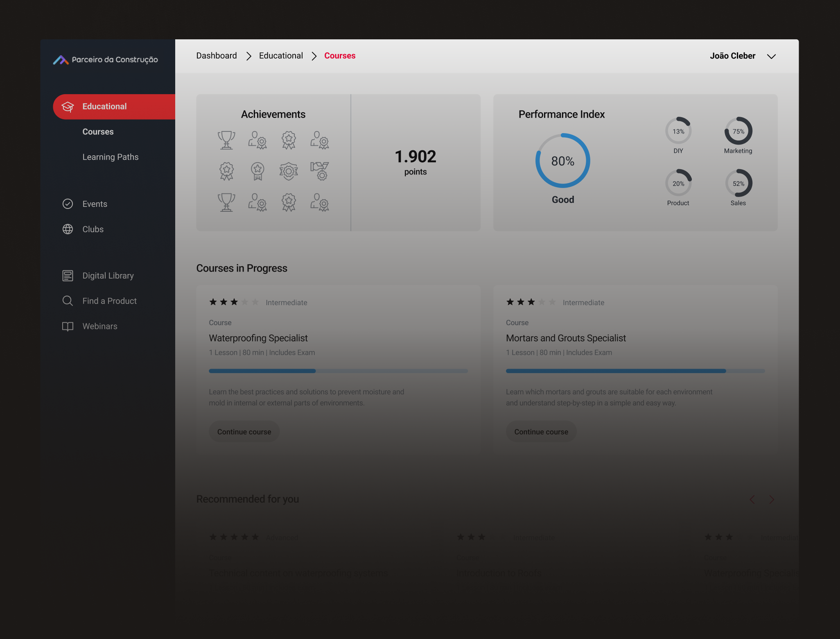Click the Waterproofing Specialist progress bar

(338, 371)
